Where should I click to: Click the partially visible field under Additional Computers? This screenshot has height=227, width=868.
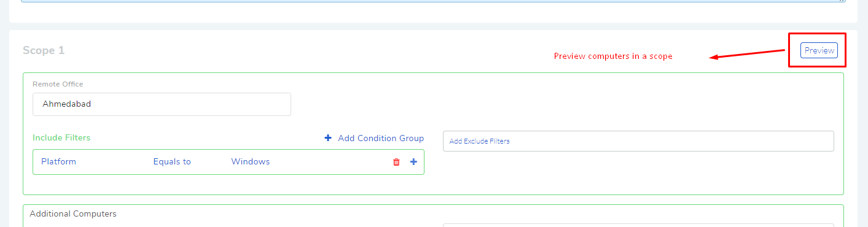tap(638, 225)
